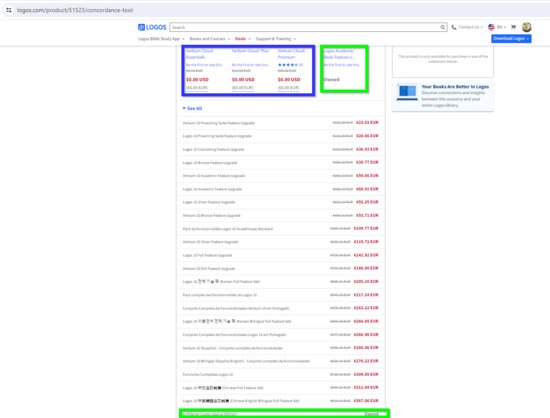
Task: Click the phone icon beside Contact Us
Action: tap(454, 27)
